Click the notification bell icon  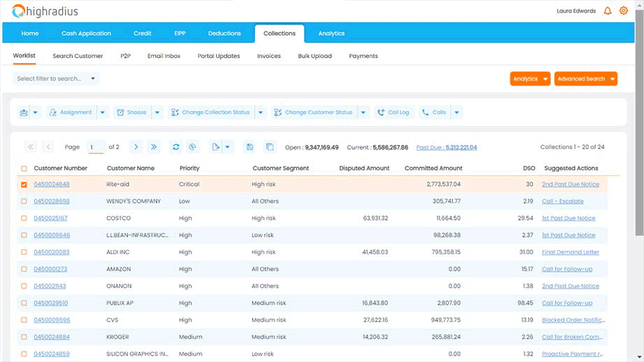click(x=607, y=11)
